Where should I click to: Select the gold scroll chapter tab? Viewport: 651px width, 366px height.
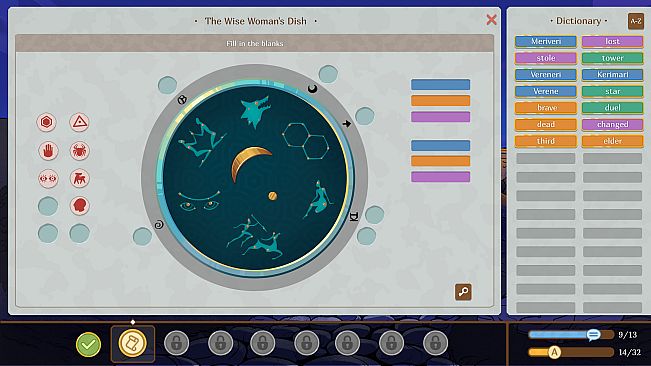132,344
